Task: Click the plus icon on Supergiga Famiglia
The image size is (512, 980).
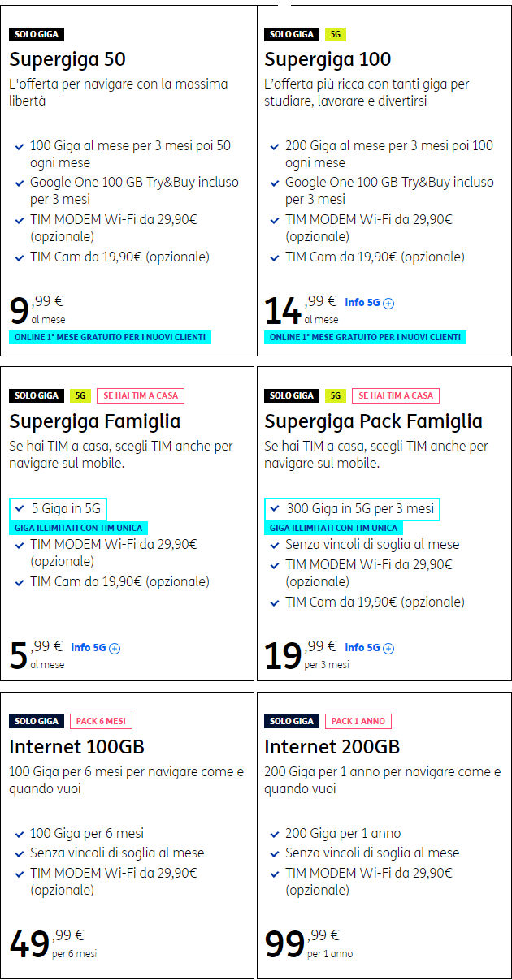Action: pos(115,648)
